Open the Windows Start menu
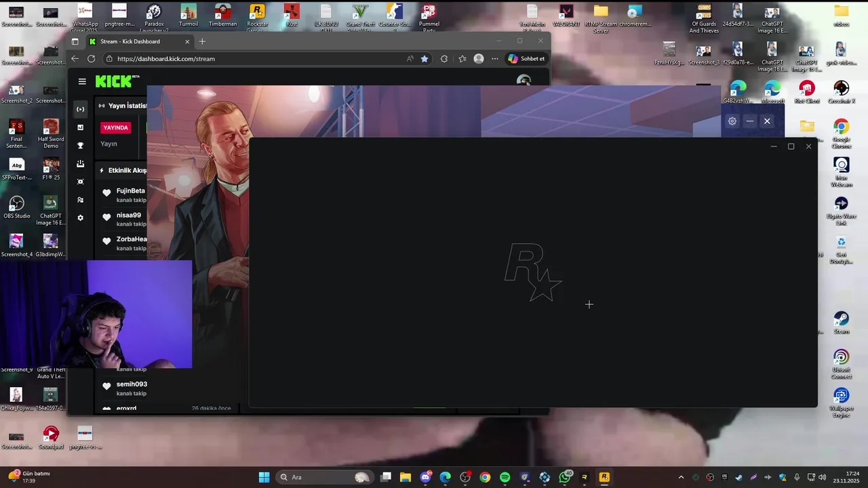This screenshot has width=868, height=488. pos(264,477)
